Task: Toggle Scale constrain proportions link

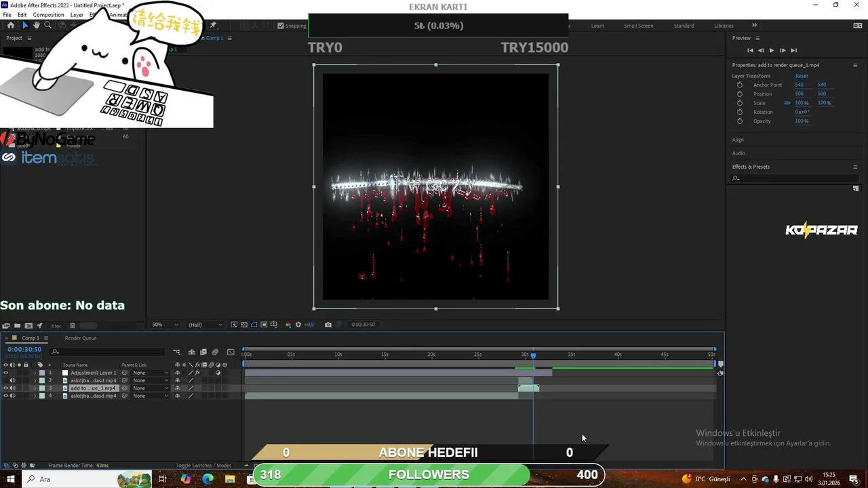Action: [x=787, y=103]
